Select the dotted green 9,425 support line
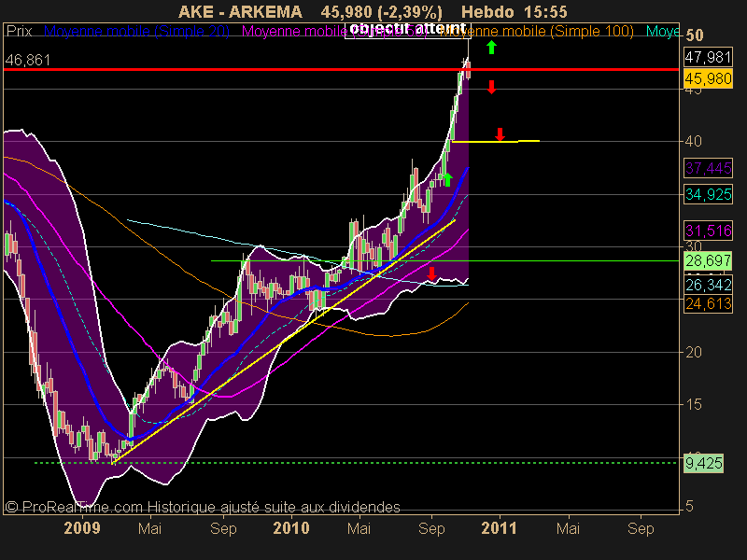 pos(357,463)
